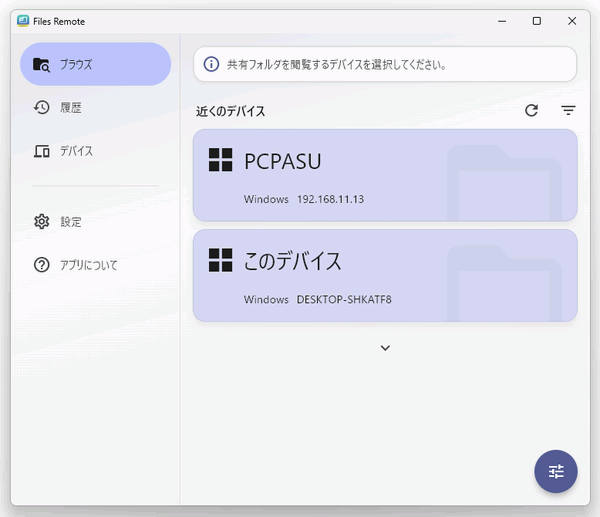
Task: Select the このデバイス device card
Action: [385, 276]
